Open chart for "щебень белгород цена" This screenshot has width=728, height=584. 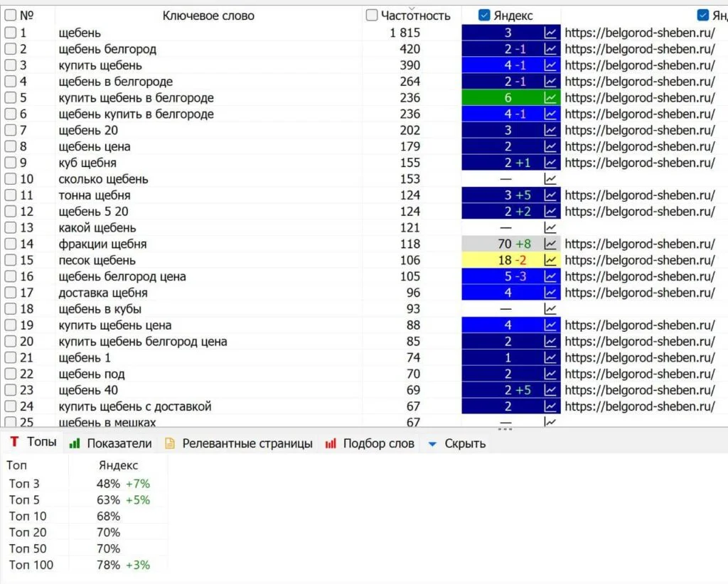point(550,276)
